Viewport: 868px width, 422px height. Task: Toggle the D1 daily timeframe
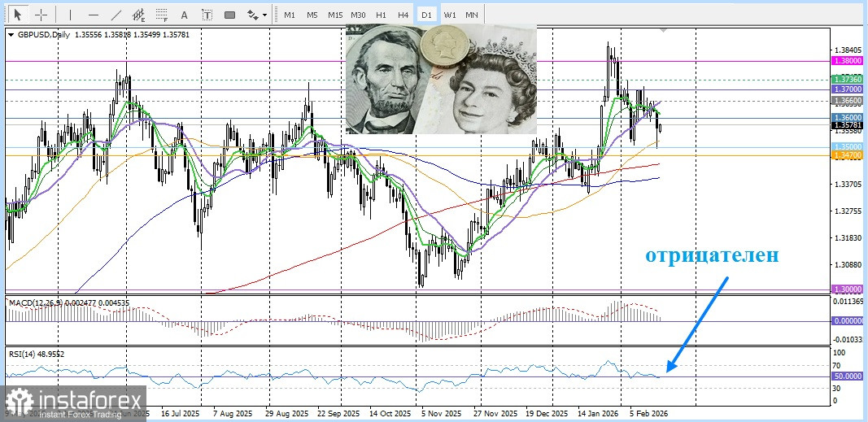426,15
